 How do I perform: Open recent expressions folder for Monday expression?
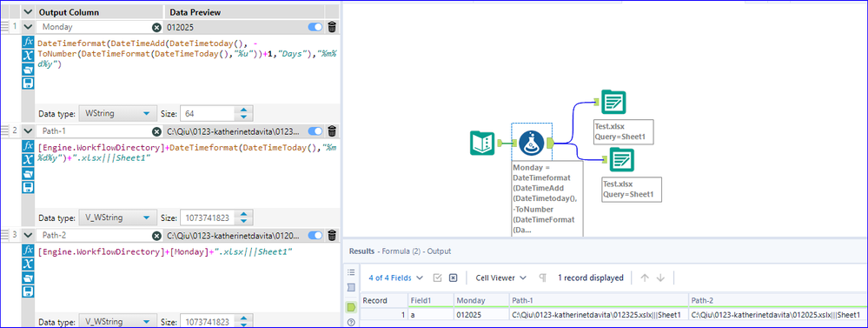pyautogui.click(x=28, y=70)
